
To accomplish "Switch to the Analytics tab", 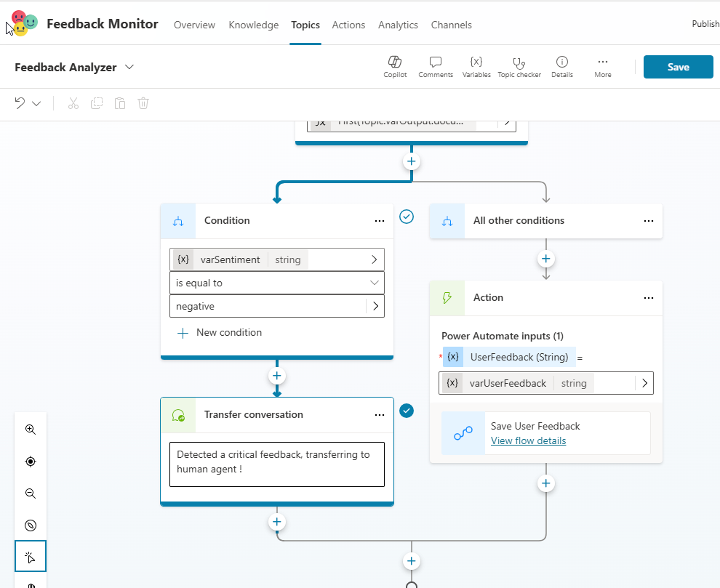I will (398, 25).
